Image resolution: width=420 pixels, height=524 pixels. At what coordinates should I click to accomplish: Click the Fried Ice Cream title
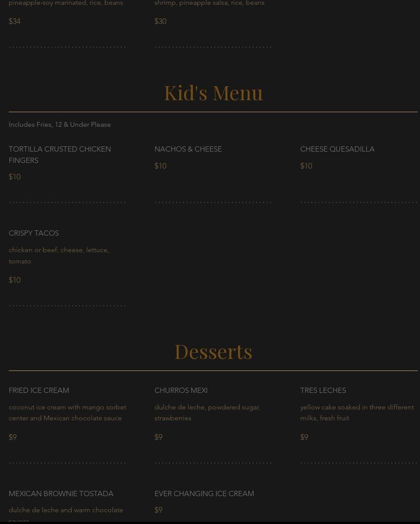(39, 390)
